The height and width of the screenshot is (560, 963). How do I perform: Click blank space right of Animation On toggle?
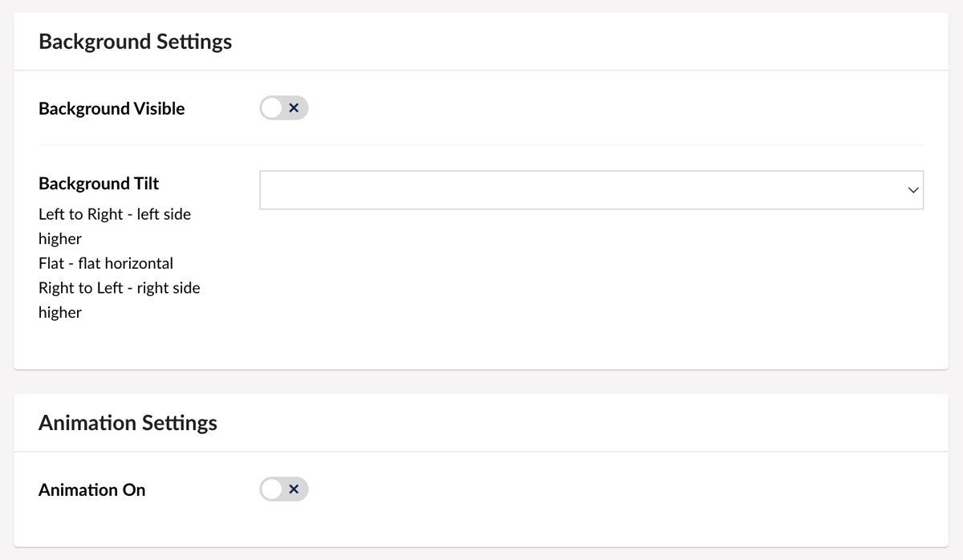coord(610,489)
